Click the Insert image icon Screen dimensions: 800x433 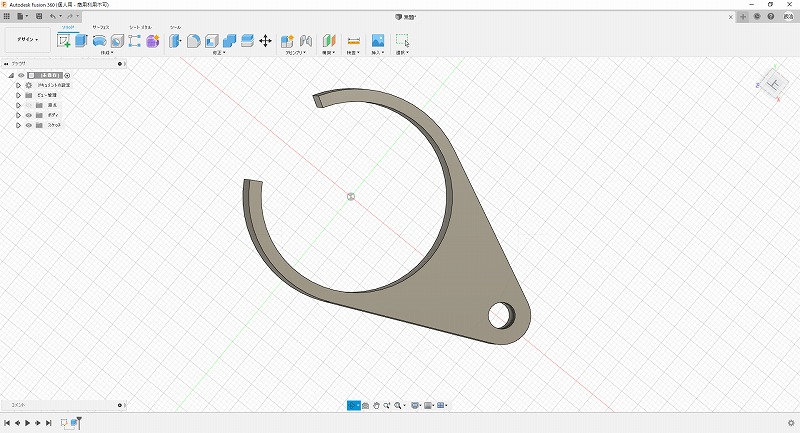pyautogui.click(x=378, y=41)
